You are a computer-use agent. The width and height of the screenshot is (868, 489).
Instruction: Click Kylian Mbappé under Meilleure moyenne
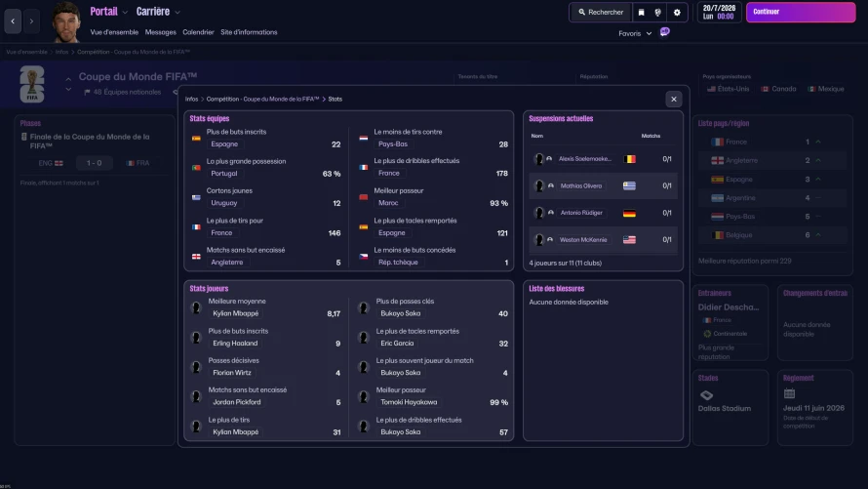(235, 313)
